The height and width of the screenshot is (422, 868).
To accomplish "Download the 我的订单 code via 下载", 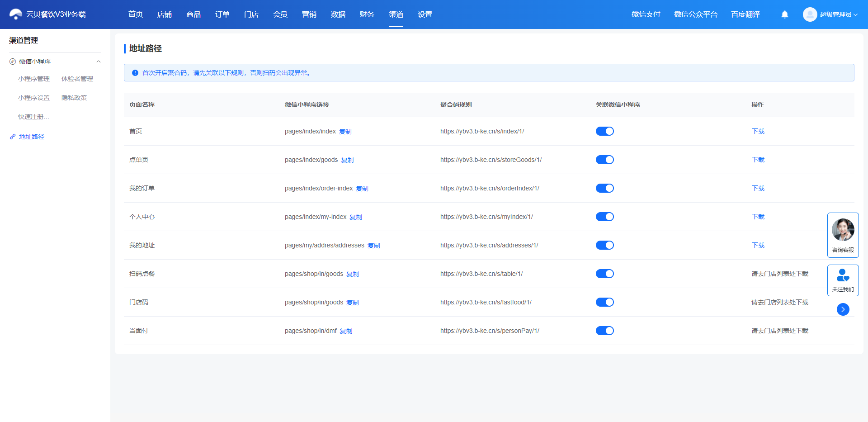I will click(758, 188).
